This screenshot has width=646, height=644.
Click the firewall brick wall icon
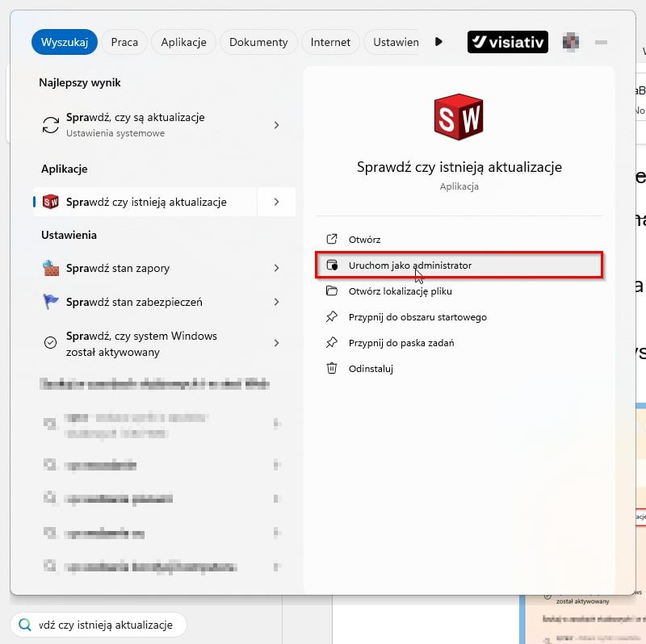coord(51,268)
